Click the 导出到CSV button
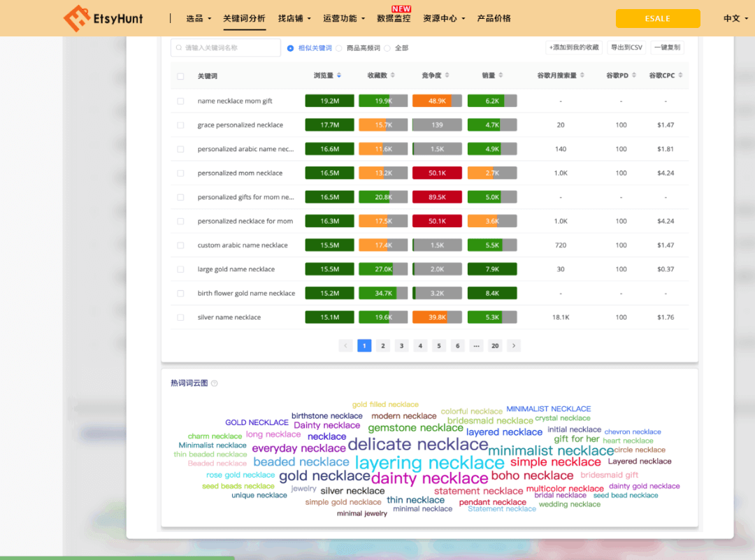 (x=626, y=48)
